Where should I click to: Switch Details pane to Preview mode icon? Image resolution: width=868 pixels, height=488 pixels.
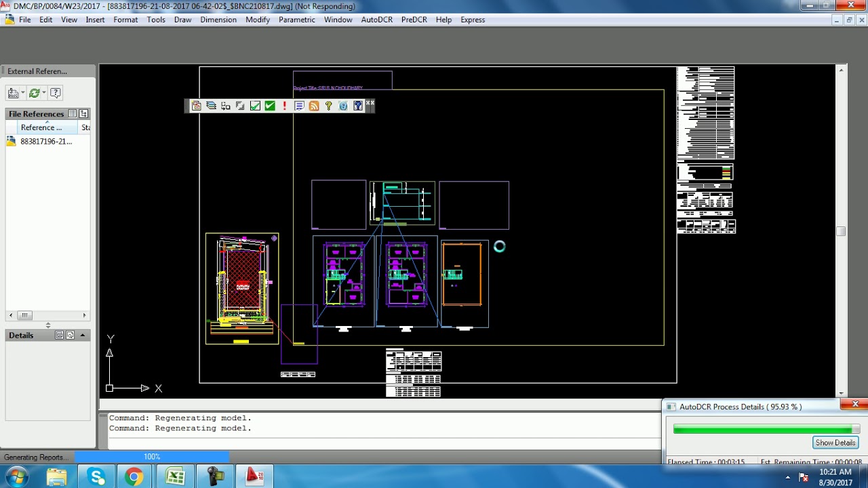[71, 335]
